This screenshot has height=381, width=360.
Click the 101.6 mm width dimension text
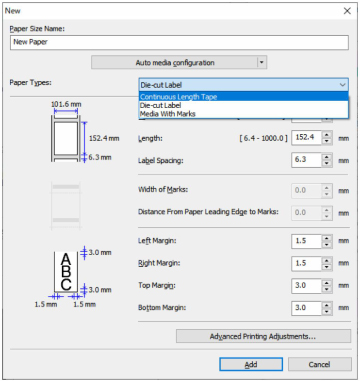[66, 104]
